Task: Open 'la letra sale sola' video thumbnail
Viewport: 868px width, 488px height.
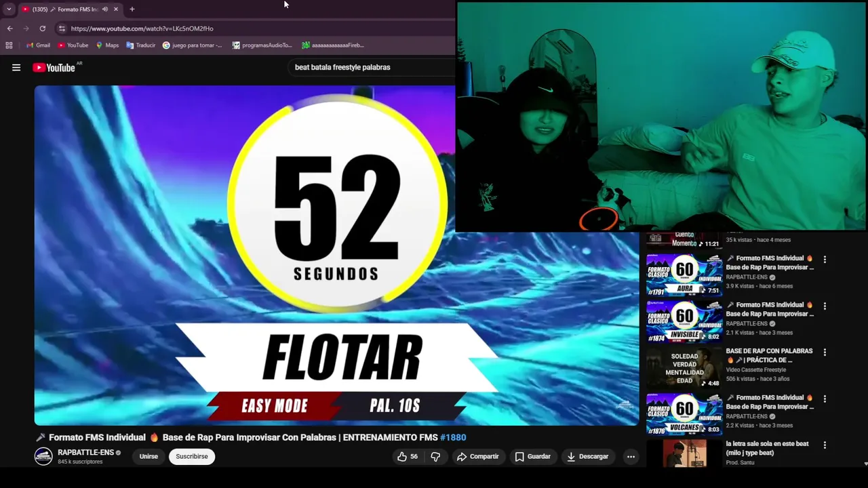Action: [x=684, y=453]
